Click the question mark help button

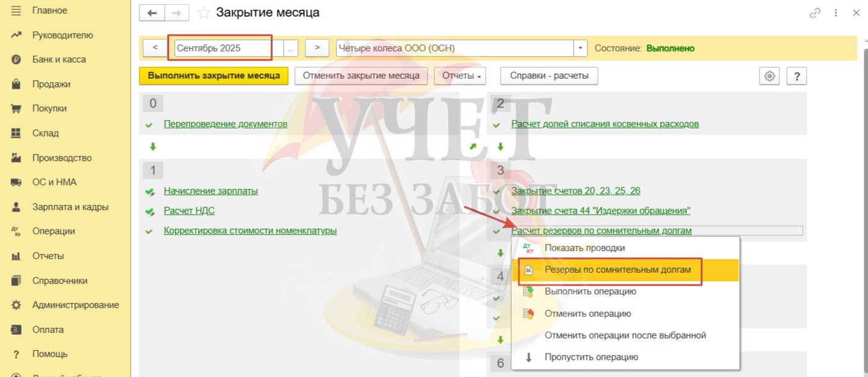coord(796,76)
